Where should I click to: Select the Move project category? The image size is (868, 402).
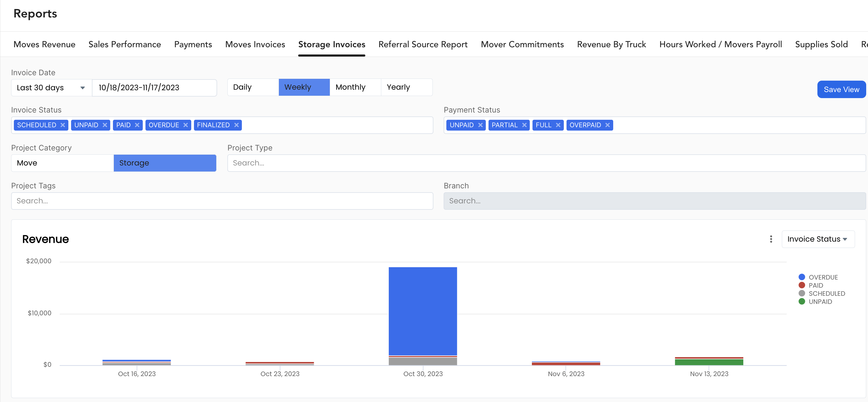[63, 163]
